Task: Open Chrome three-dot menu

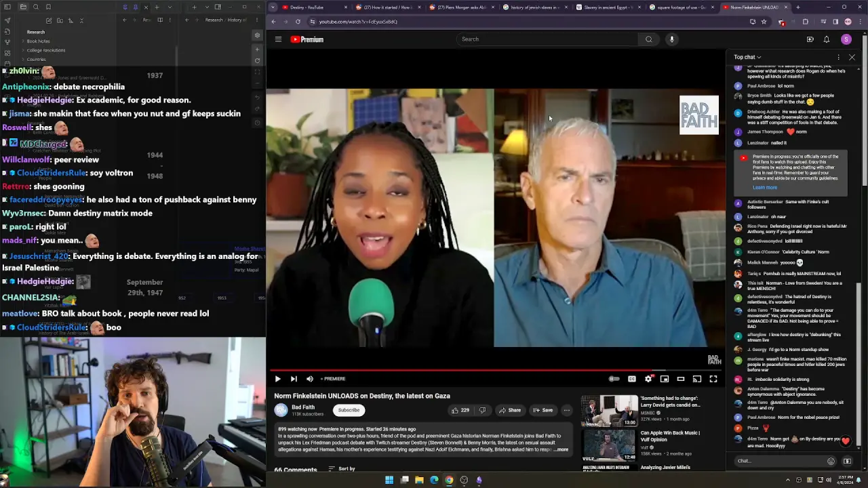Action: pos(859,22)
